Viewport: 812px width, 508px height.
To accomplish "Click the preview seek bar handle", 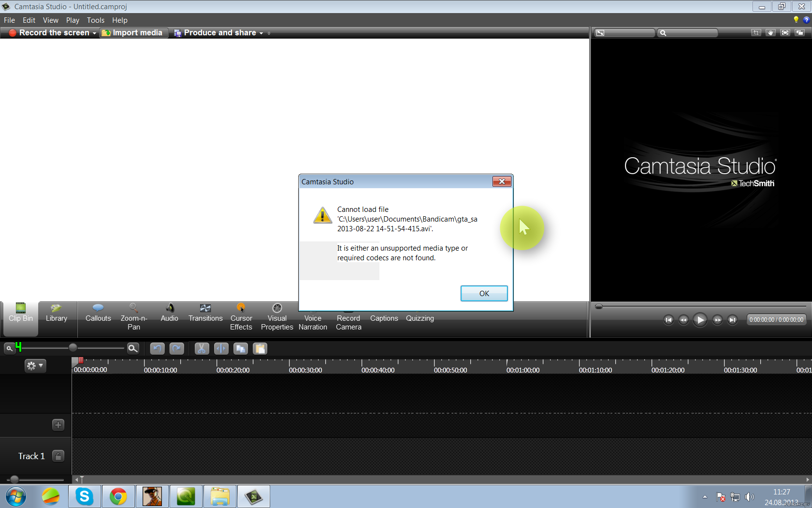I will coord(599,306).
